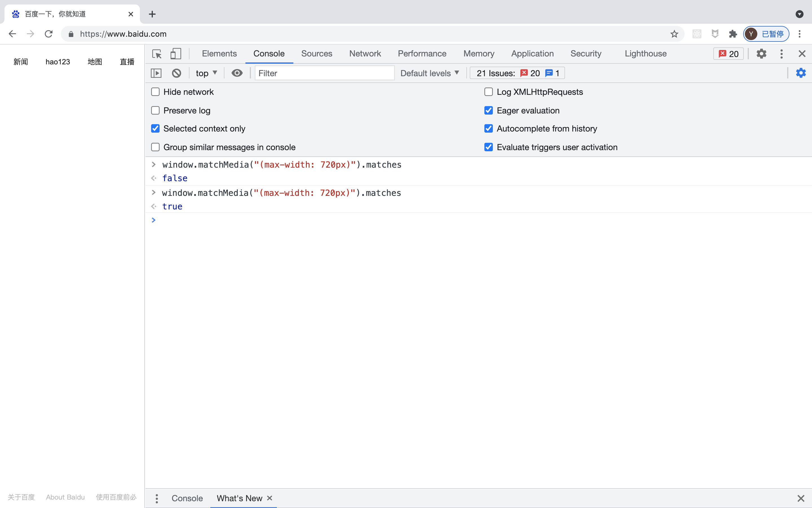The image size is (812, 508).
Task: Open the 新闻 link on Baidu
Action: [x=21, y=62]
